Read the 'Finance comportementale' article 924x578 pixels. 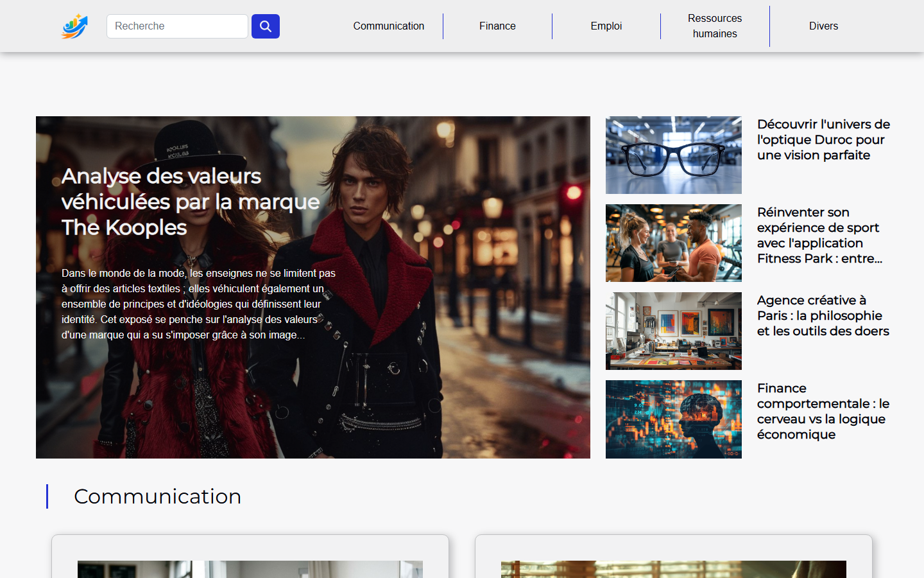pos(823,411)
